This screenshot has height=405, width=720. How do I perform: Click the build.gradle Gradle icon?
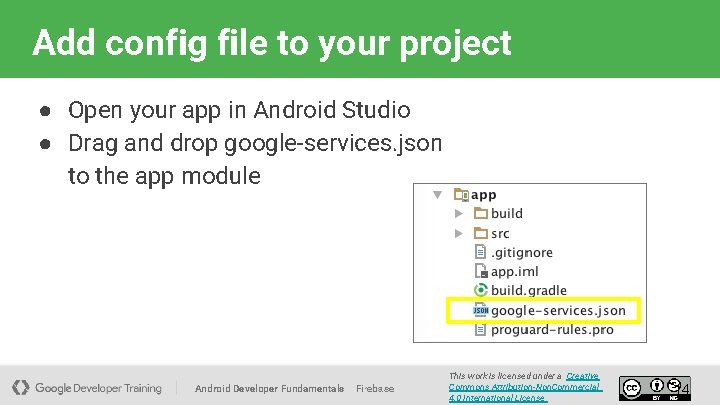click(480, 290)
